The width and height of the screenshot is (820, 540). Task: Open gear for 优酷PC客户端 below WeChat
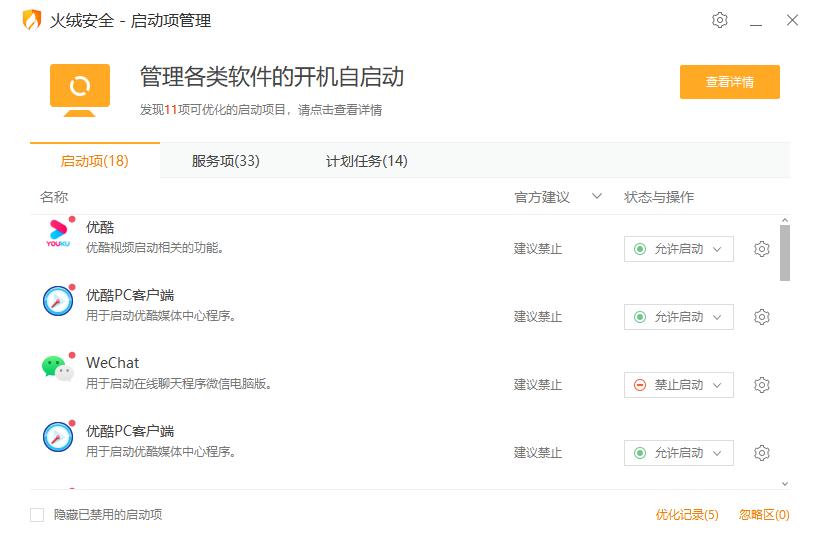(x=761, y=453)
